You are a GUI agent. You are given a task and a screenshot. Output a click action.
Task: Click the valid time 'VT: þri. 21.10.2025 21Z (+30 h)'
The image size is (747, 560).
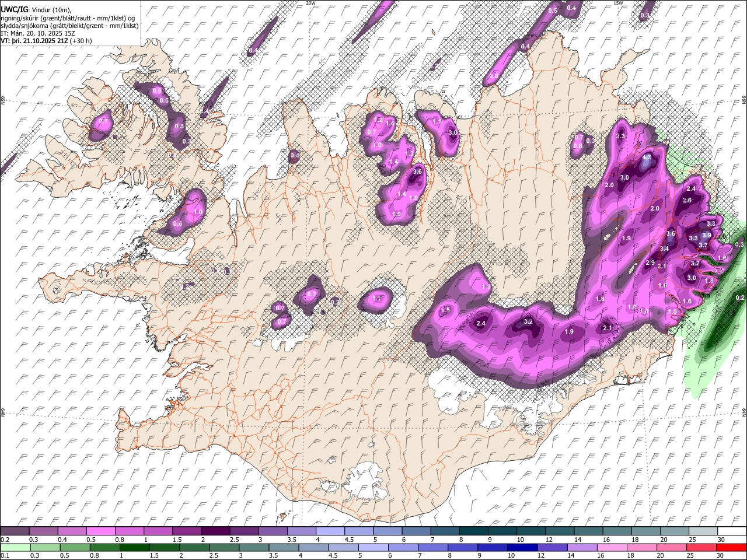tap(46, 41)
